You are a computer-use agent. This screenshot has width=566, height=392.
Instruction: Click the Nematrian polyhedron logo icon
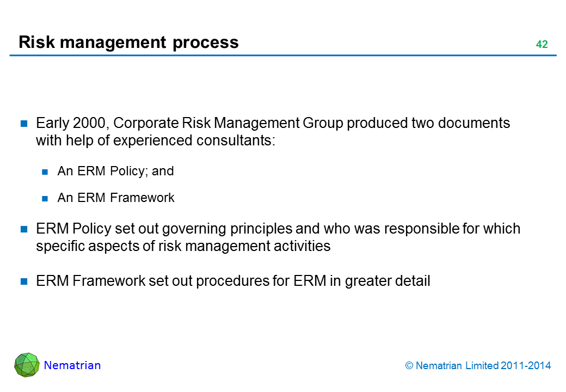(x=27, y=365)
